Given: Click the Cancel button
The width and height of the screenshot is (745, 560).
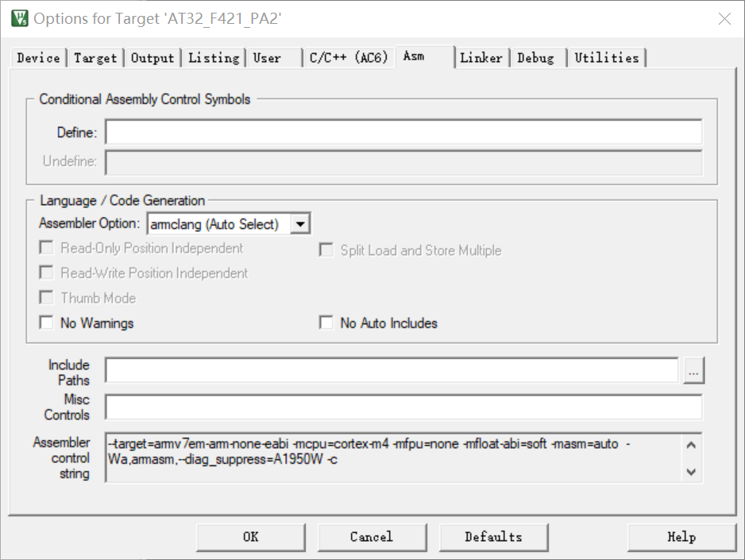Looking at the screenshot, I should [x=372, y=537].
